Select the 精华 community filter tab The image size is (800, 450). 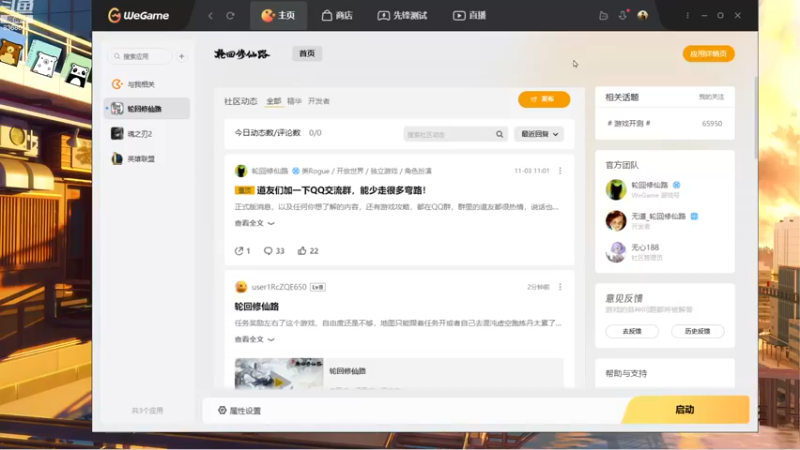pyautogui.click(x=294, y=101)
